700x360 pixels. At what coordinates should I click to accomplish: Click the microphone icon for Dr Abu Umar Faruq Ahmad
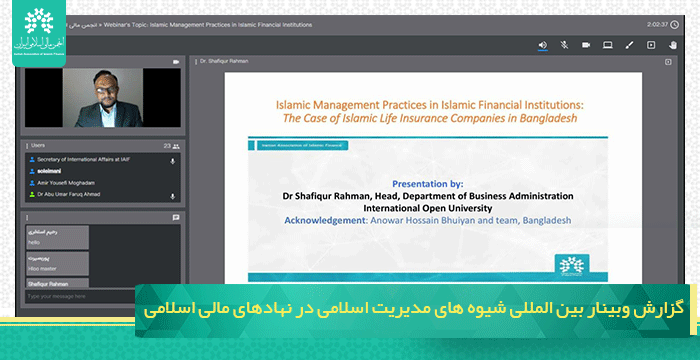[x=172, y=196]
